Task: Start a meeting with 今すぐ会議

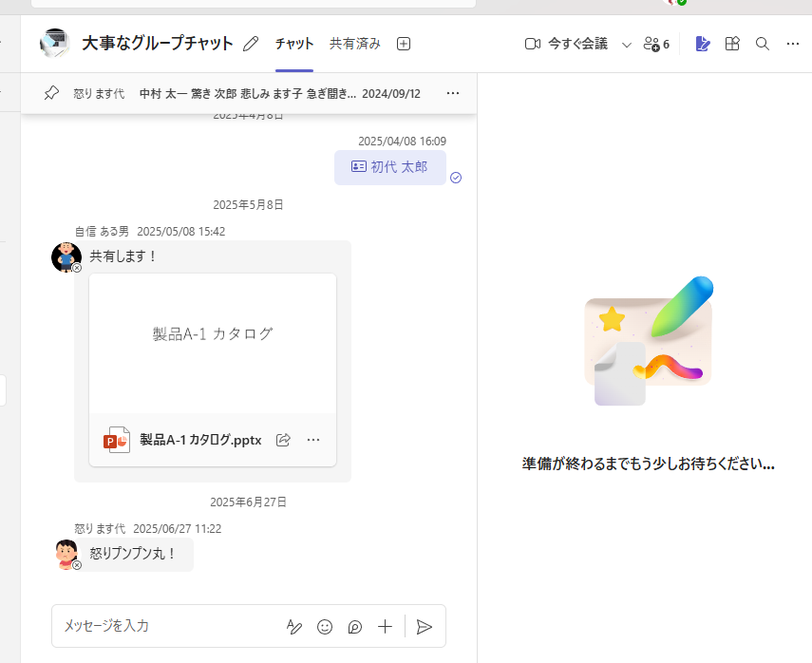Action: pyautogui.click(x=567, y=44)
